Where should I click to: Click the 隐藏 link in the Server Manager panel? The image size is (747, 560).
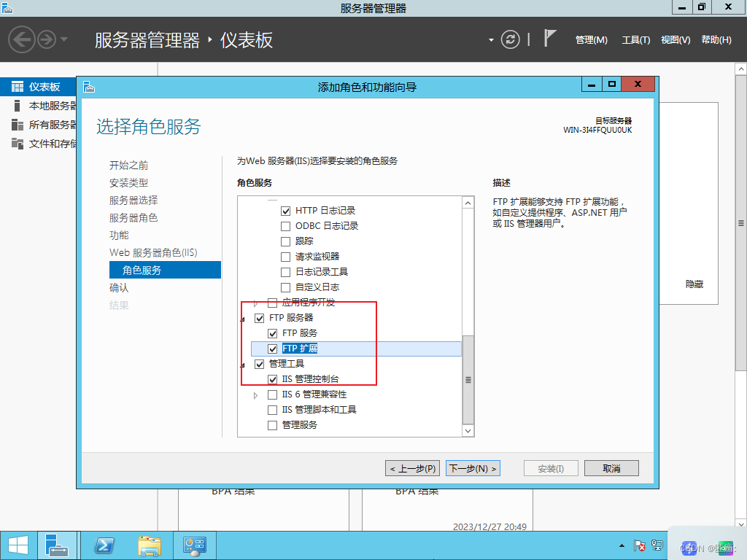click(694, 284)
